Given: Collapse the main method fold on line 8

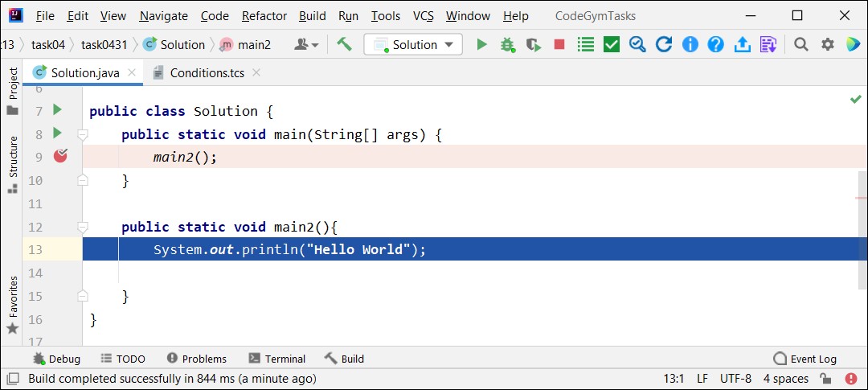Looking at the screenshot, I should pos(83,134).
